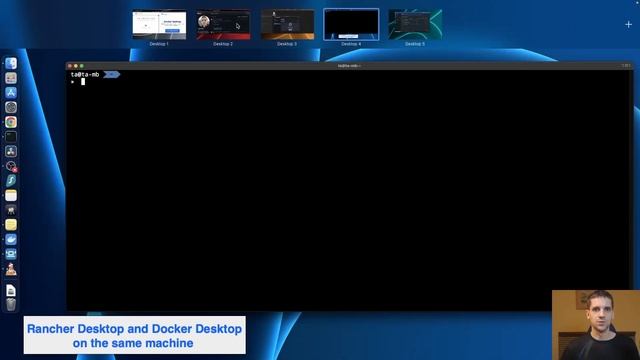
Task: Open the teal S-shaped app icon in dock
Action: click(x=11, y=181)
